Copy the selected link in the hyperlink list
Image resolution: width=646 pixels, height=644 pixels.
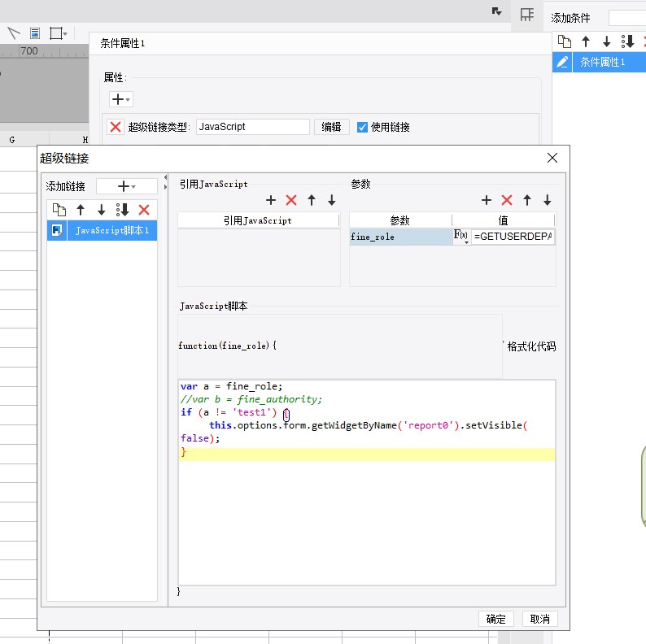(59, 210)
